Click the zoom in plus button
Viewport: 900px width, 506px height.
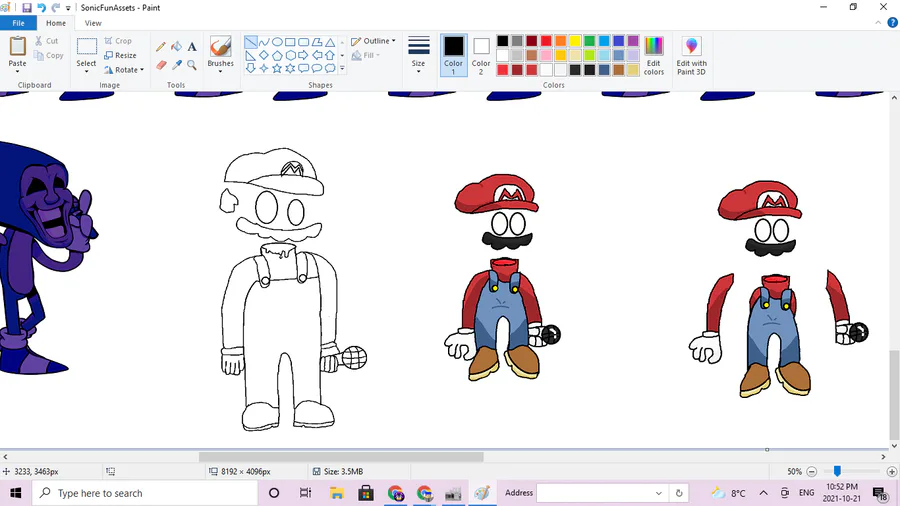click(x=891, y=472)
